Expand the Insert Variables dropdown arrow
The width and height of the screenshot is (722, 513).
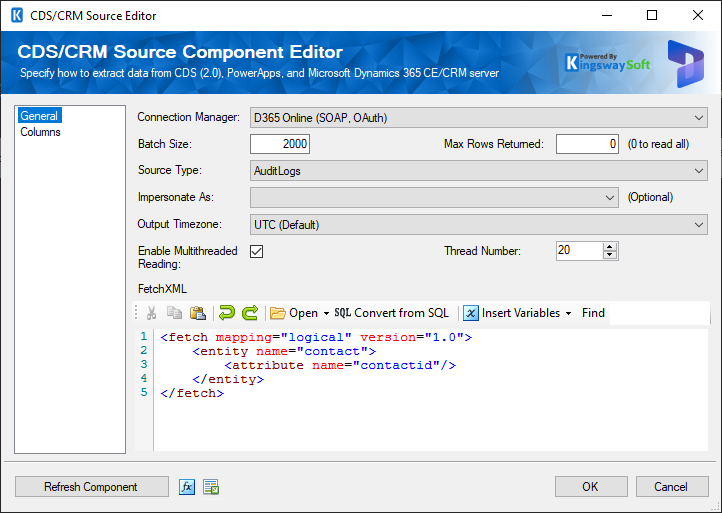569,314
